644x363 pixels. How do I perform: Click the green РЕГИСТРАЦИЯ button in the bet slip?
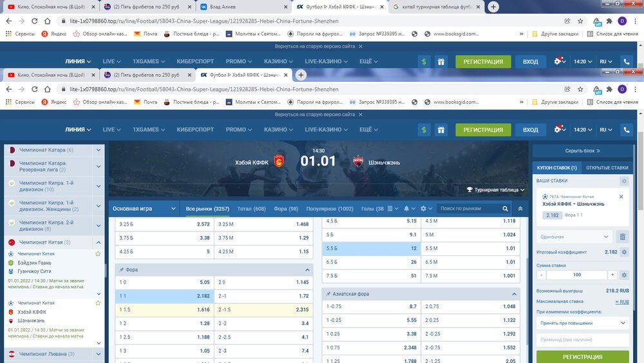[582, 357]
